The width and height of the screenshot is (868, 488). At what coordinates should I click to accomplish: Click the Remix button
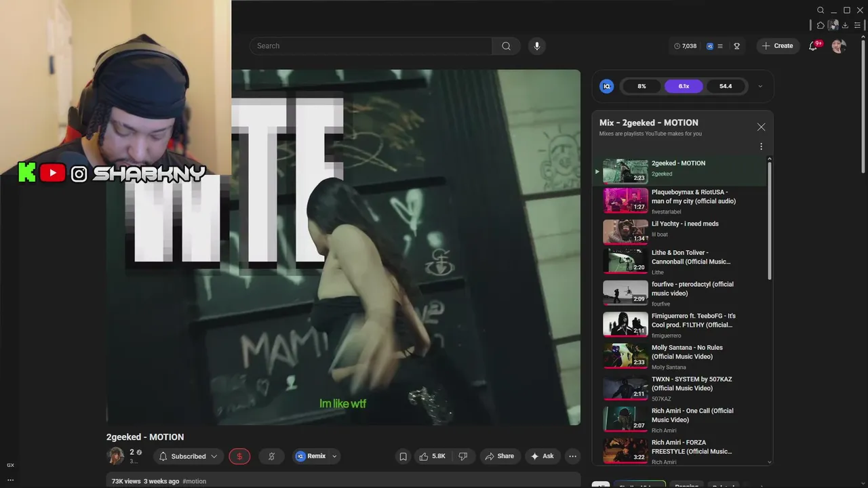311,456
